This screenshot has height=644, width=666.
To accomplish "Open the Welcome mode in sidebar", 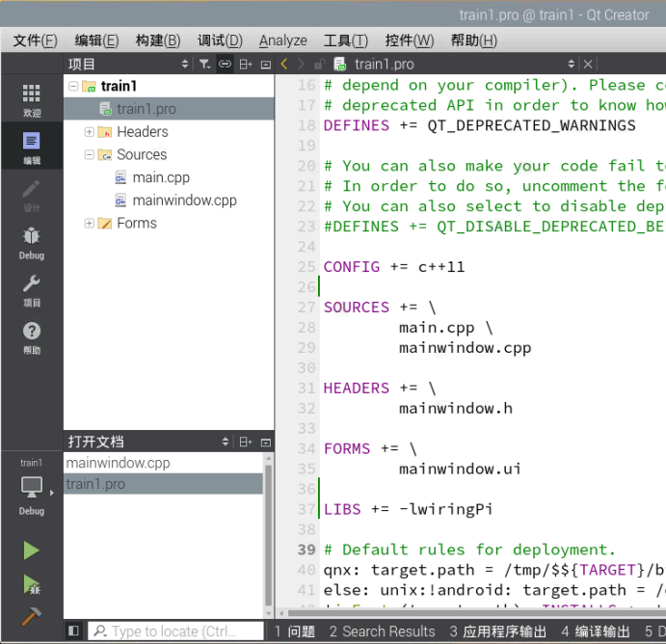I will 32,100.
